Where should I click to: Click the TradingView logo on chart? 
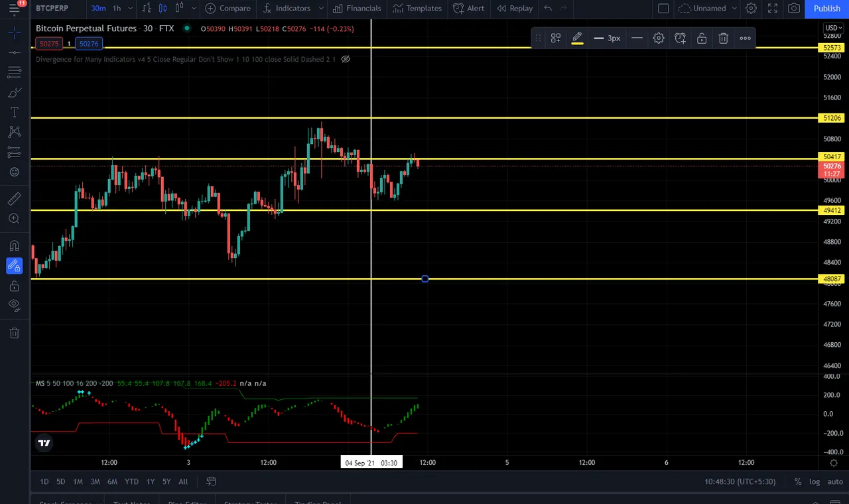click(44, 443)
